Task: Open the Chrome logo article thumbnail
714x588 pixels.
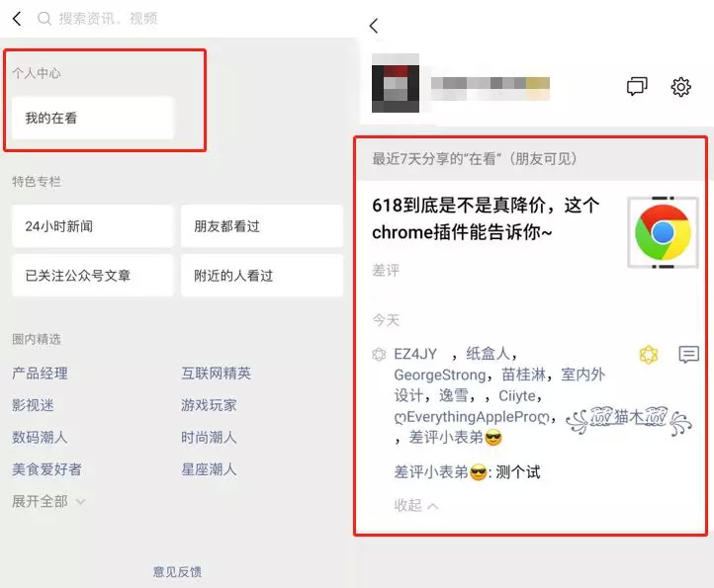Action: pos(663,232)
